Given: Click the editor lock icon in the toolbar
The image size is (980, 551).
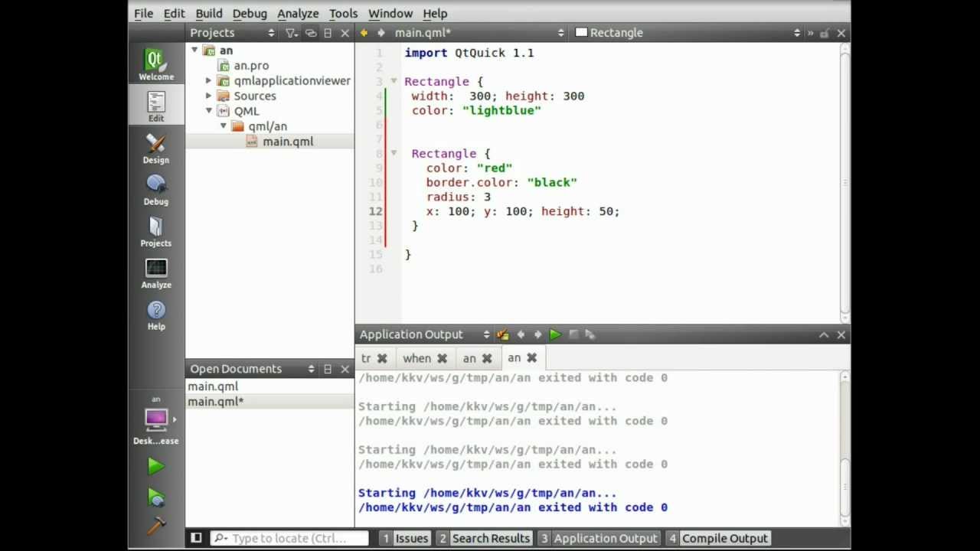Looking at the screenshot, I should 825,33.
